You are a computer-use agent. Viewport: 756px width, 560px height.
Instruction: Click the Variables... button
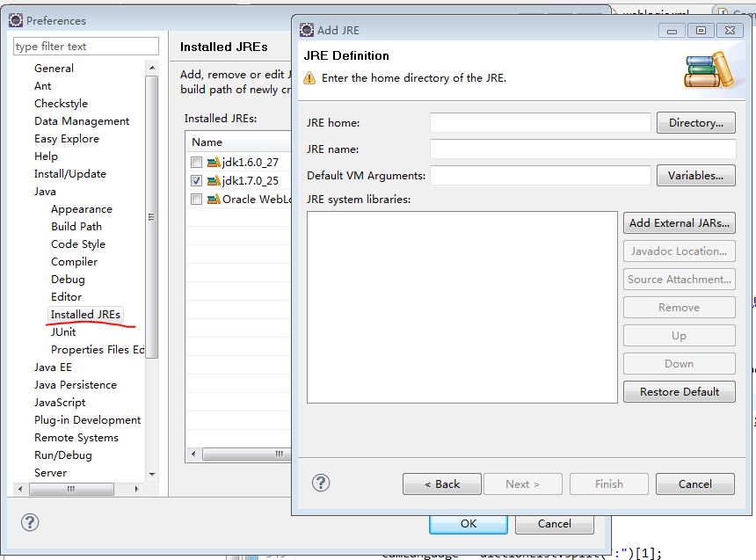pos(695,176)
